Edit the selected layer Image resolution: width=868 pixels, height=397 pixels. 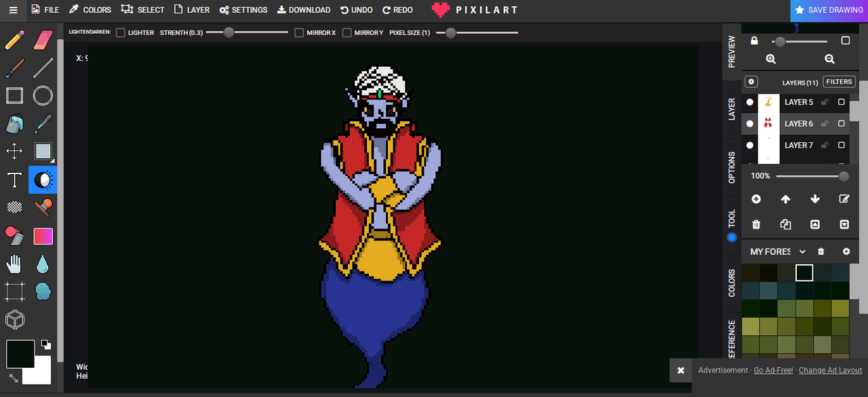(x=844, y=199)
